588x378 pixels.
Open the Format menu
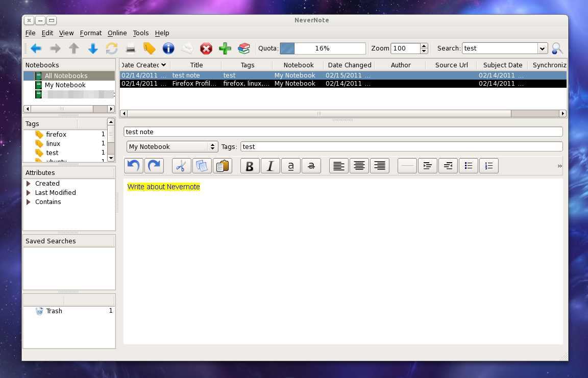(91, 33)
